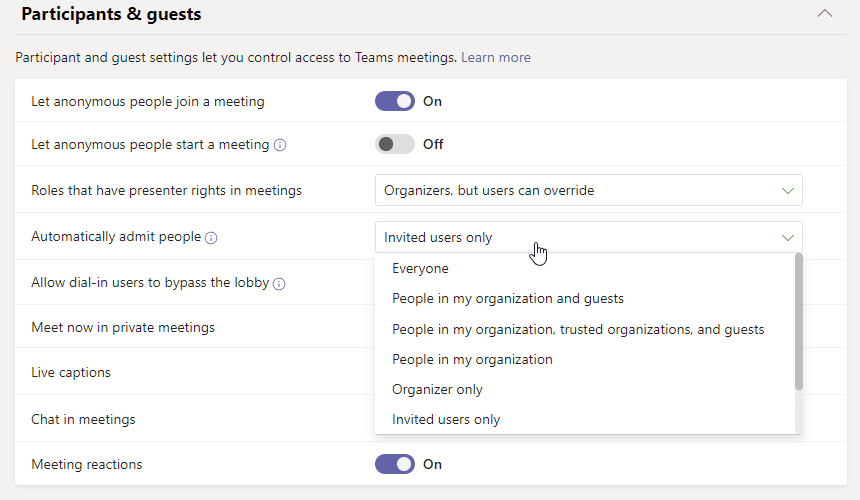Screen dimensions: 860x500
Task: Select Invited users only list option
Action: (x=446, y=419)
